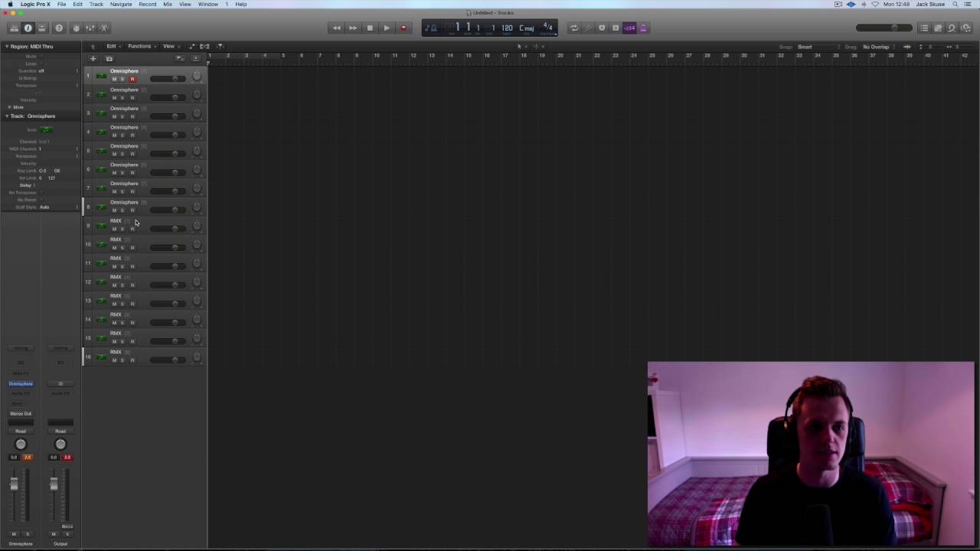Open the Drag No Overlap dropdown

(x=880, y=47)
